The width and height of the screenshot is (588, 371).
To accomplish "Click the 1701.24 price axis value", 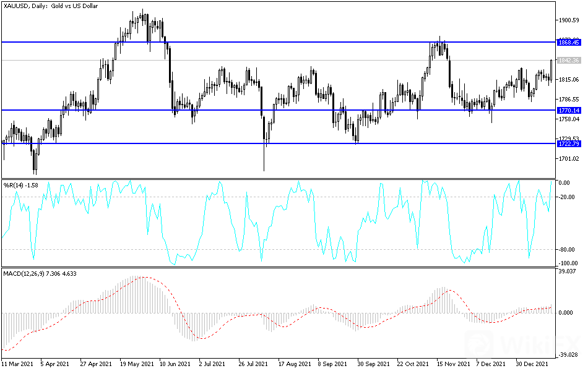I will (x=568, y=158).
